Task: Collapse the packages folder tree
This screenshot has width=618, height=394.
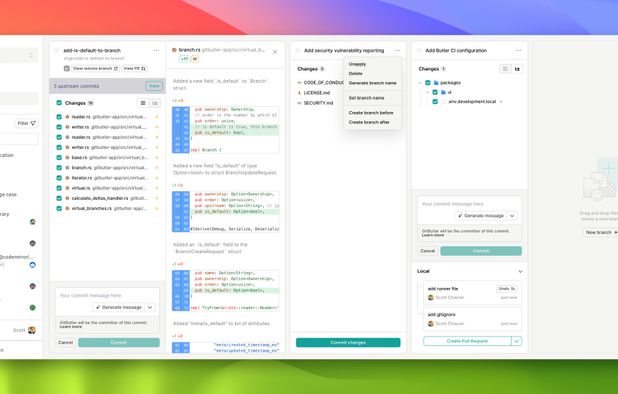Action: point(420,83)
